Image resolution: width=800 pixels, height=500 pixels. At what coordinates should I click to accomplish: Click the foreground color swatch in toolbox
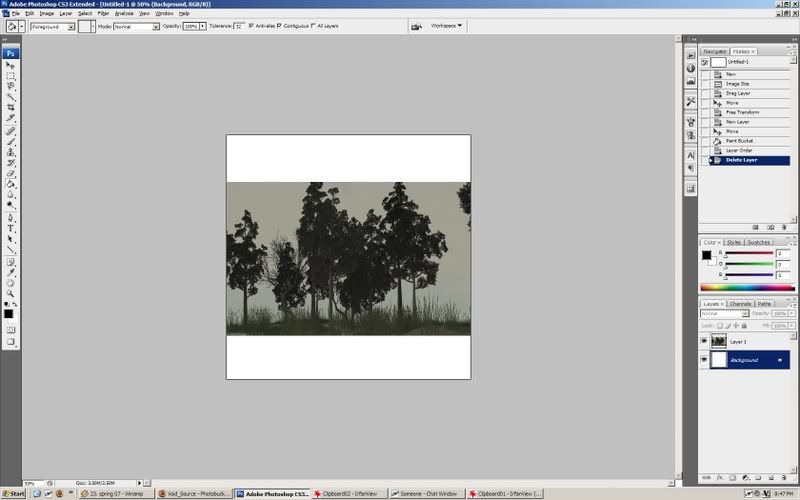coord(9,312)
